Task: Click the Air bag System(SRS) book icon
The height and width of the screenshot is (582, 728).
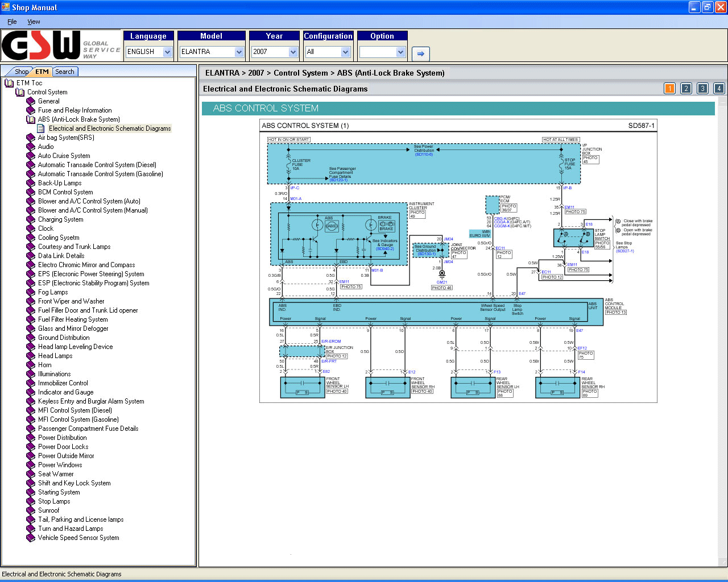Action: (x=31, y=138)
